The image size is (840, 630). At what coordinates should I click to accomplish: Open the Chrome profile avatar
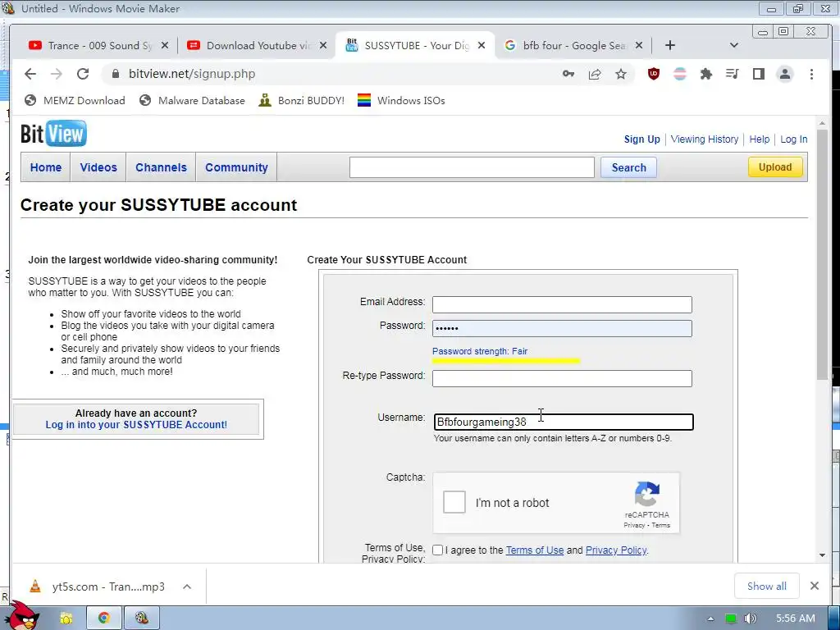tap(785, 74)
